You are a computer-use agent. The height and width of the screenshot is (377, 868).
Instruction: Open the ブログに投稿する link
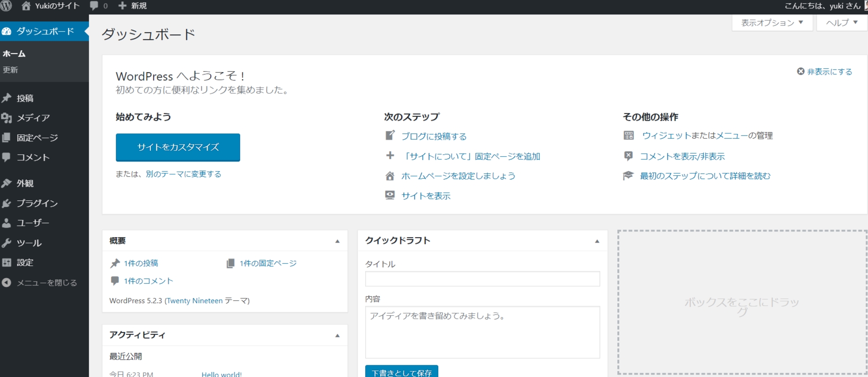coord(434,136)
